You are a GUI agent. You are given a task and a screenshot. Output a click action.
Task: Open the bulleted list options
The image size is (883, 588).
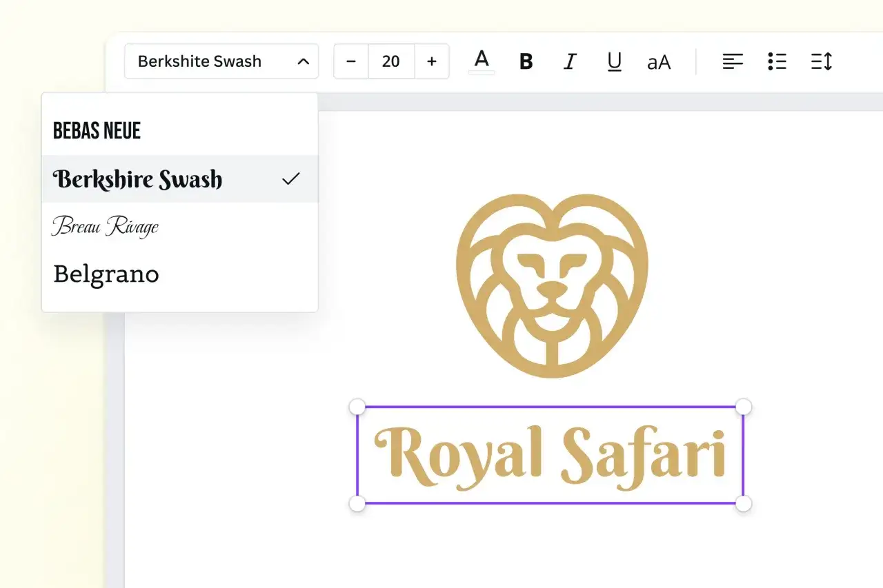point(777,61)
